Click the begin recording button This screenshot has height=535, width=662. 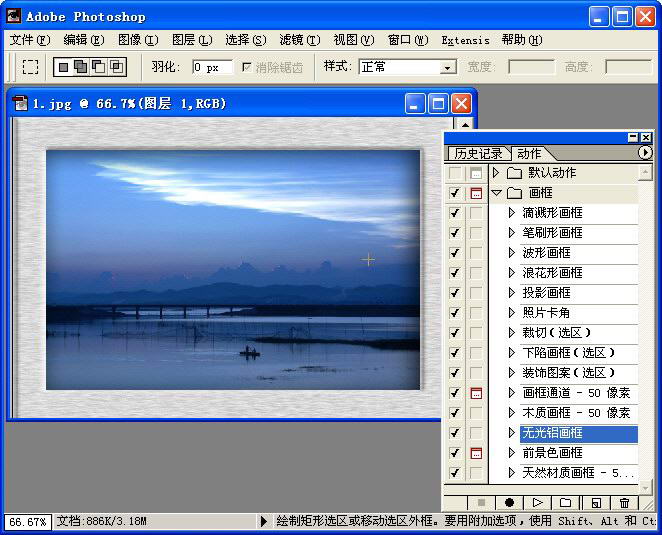[x=510, y=503]
